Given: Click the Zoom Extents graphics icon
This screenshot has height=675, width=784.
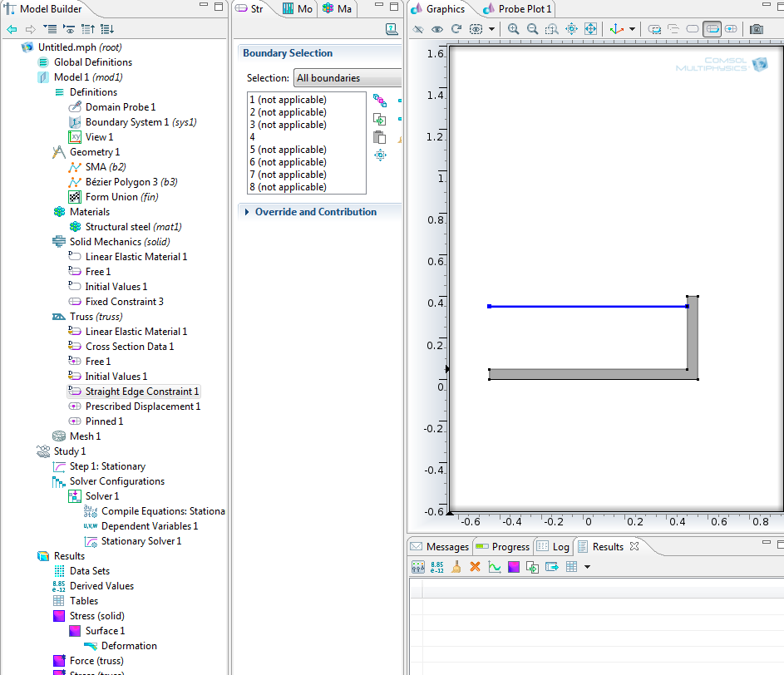Looking at the screenshot, I should pyautogui.click(x=590, y=29).
